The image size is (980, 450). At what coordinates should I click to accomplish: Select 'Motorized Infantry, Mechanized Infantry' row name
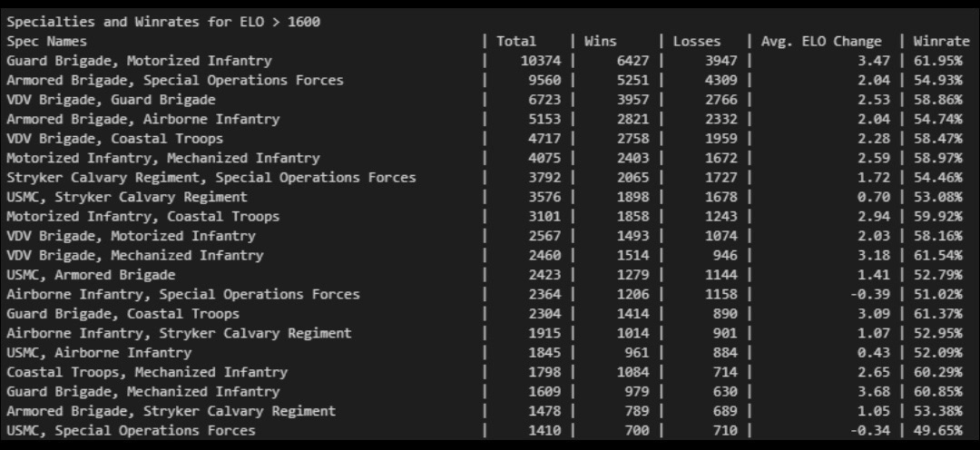(x=163, y=158)
